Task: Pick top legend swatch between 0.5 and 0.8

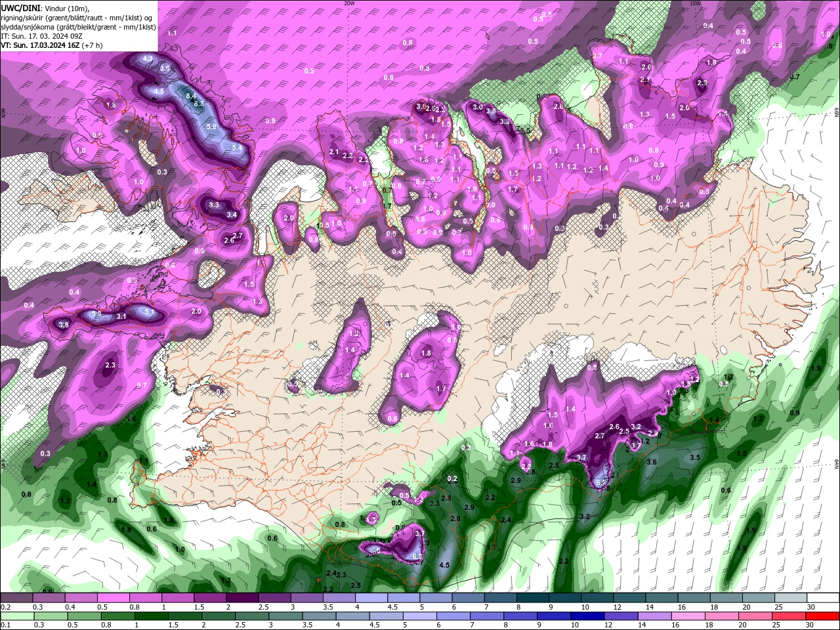Action: (x=113, y=598)
